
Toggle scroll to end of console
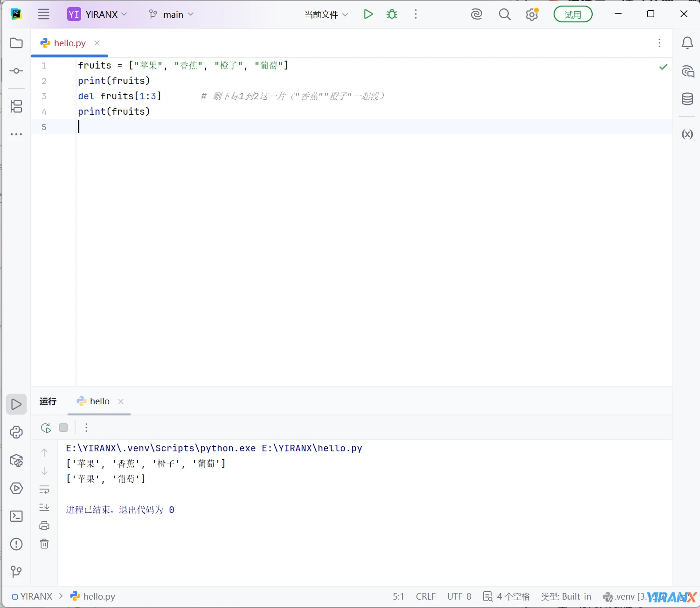tap(44, 507)
